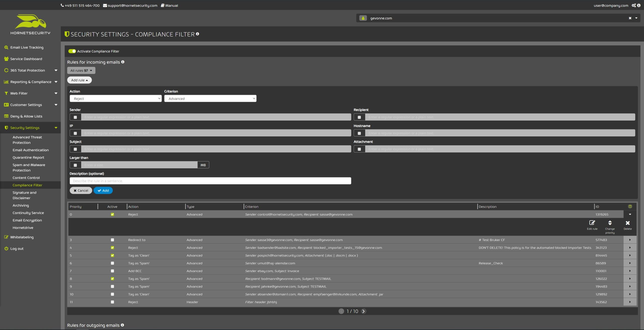Click the Description input field

point(210,181)
